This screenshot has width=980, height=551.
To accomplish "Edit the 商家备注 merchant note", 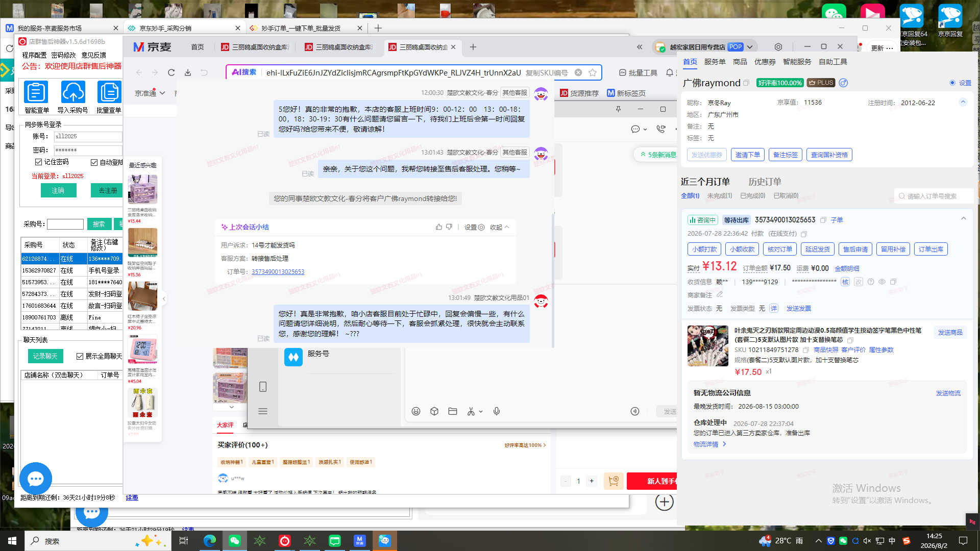I will pyautogui.click(x=720, y=294).
